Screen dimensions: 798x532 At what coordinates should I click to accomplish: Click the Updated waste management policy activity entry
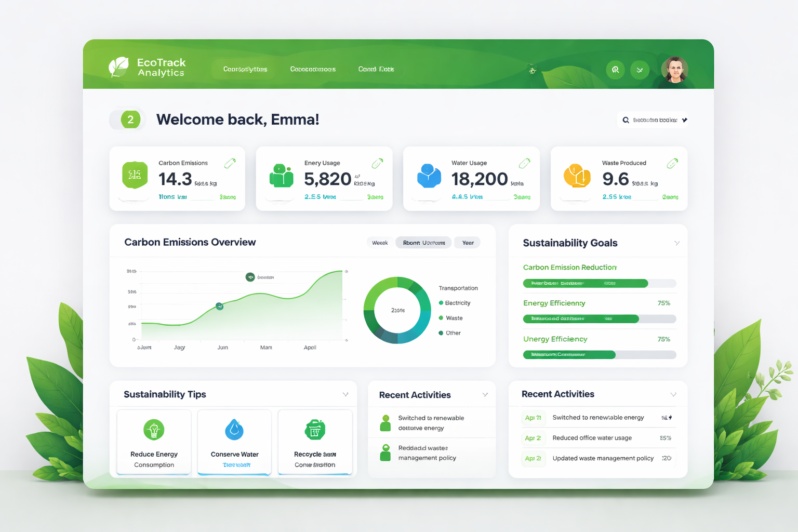603,458
